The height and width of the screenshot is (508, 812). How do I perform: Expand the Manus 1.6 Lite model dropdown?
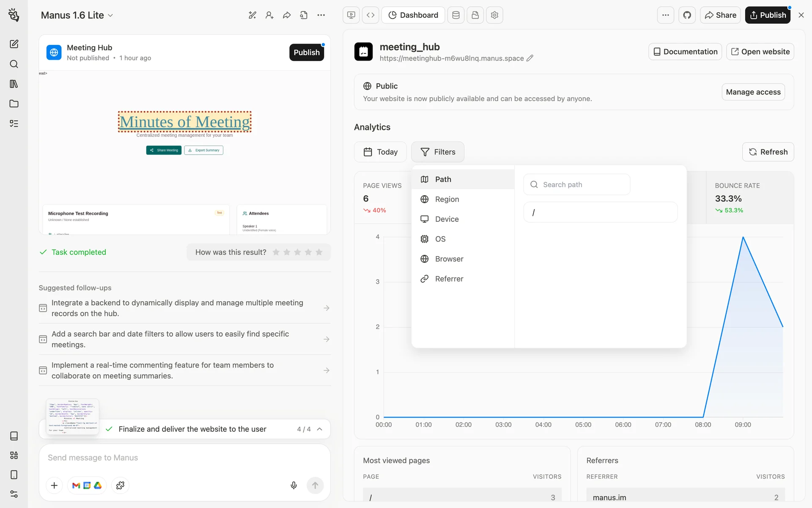(77, 15)
